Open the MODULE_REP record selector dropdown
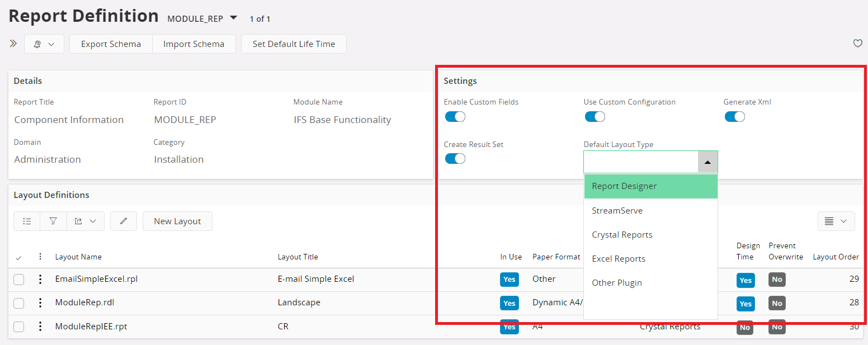This screenshot has height=345, width=868. coord(233,18)
